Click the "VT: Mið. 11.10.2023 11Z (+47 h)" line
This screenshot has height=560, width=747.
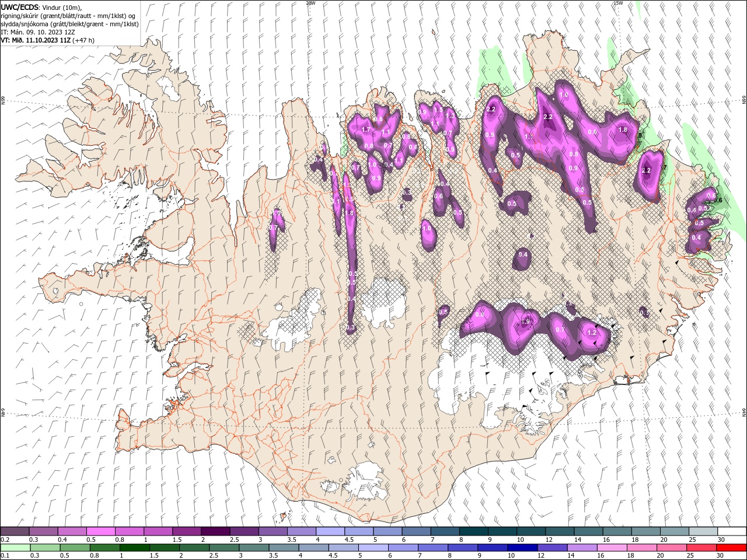pos(48,40)
